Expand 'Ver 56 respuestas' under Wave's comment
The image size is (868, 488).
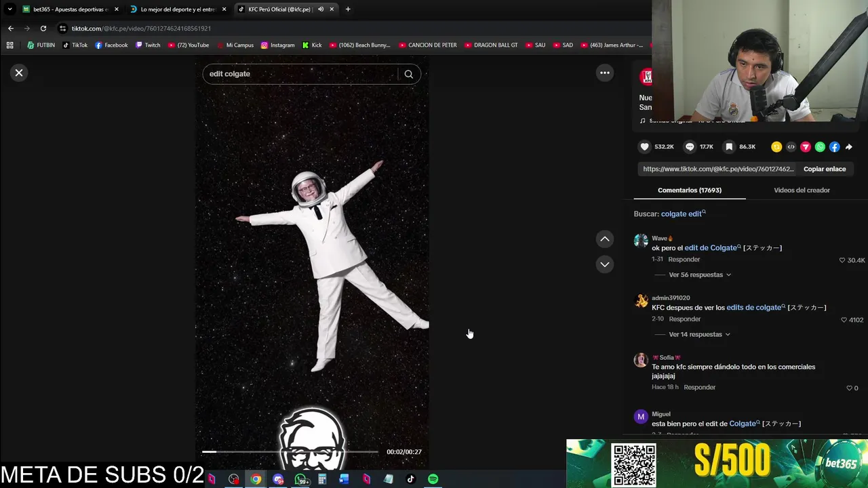point(700,274)
